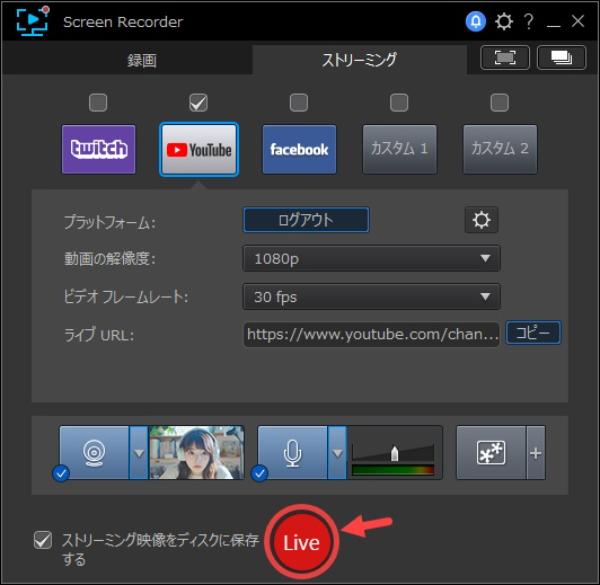Click the Screen Recorder app logo

tap(33, 21)
